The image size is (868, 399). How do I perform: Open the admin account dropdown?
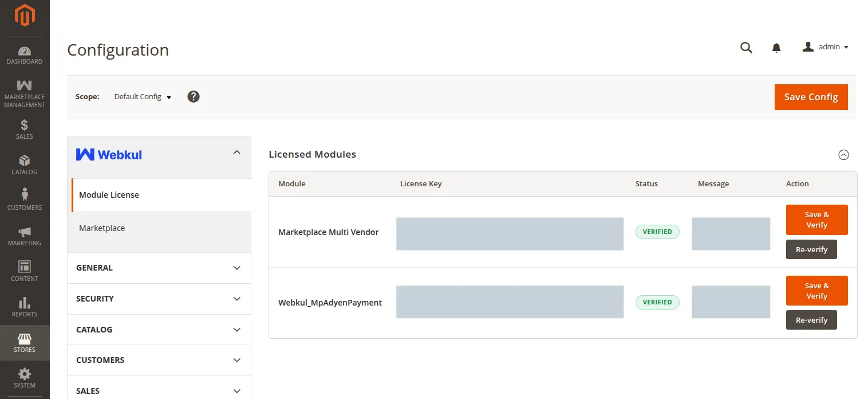point(826,47)
